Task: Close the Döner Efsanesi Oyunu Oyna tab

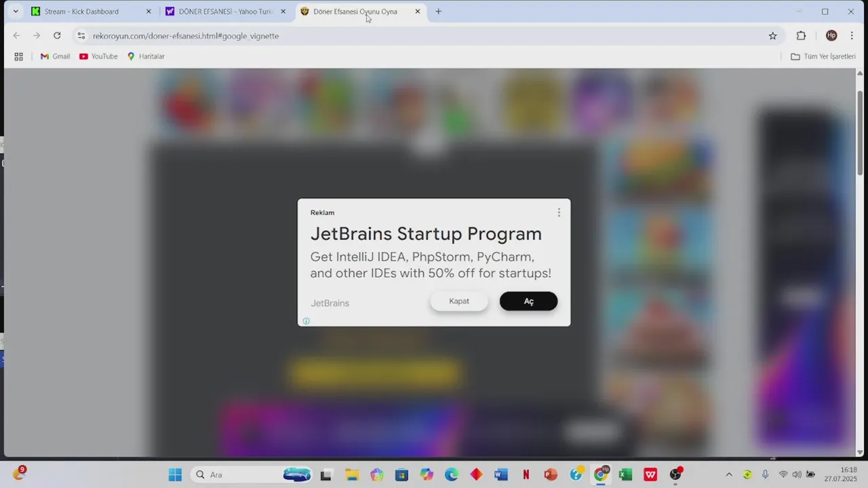Action: click(x=418, y=12)
